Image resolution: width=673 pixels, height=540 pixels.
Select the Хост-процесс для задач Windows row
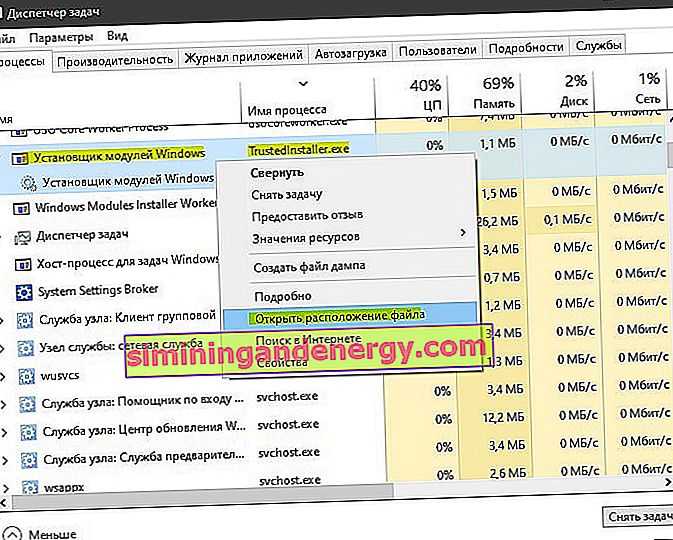tap(127, 262)
